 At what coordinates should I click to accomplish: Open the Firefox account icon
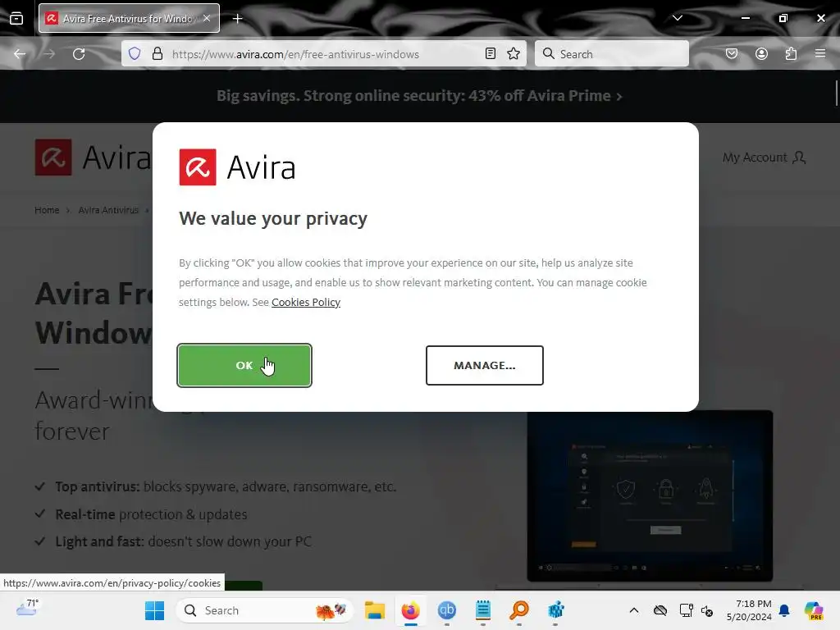[x=761, y=53]
